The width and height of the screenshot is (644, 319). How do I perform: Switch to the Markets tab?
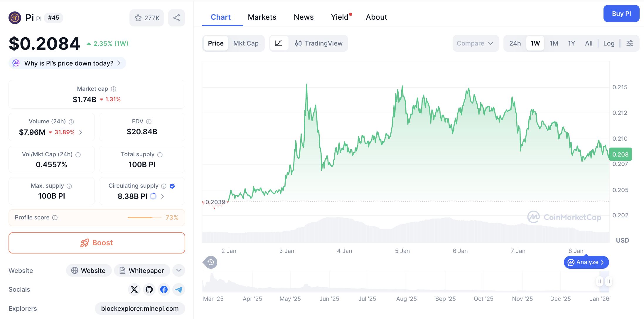coord(262,17)
